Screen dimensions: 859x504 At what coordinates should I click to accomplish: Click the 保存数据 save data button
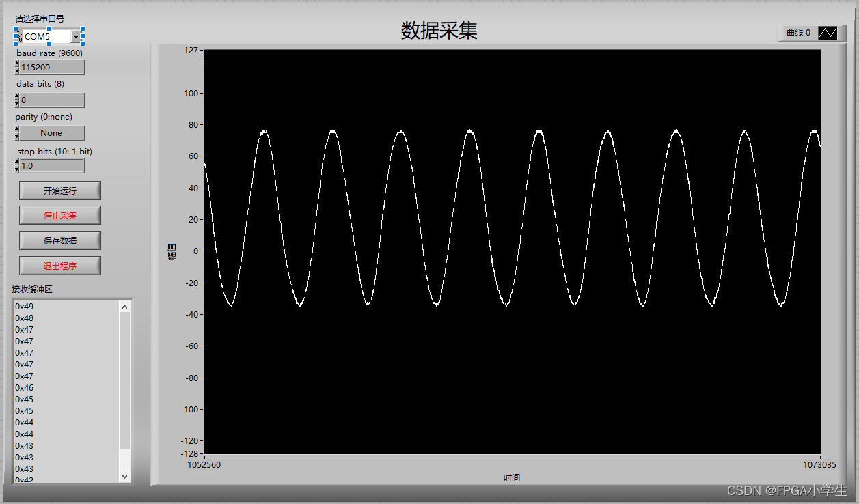tap(60, 240)
